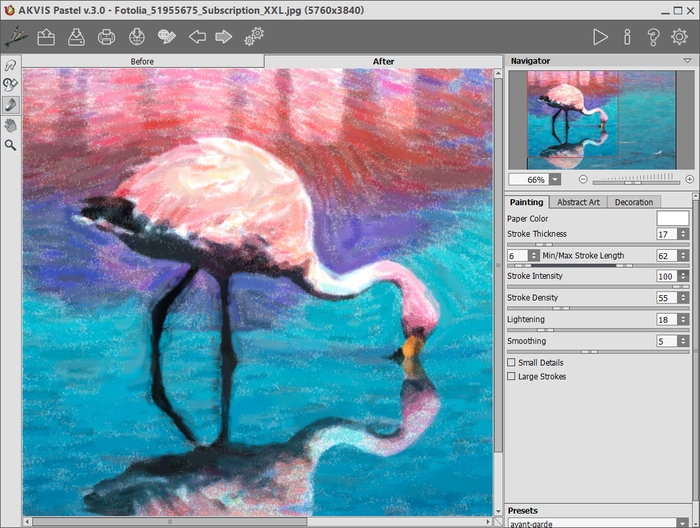The height and width of the screenshot is (528, 700).
Task: Select the hand pan tool
Action: coord(11,125)
